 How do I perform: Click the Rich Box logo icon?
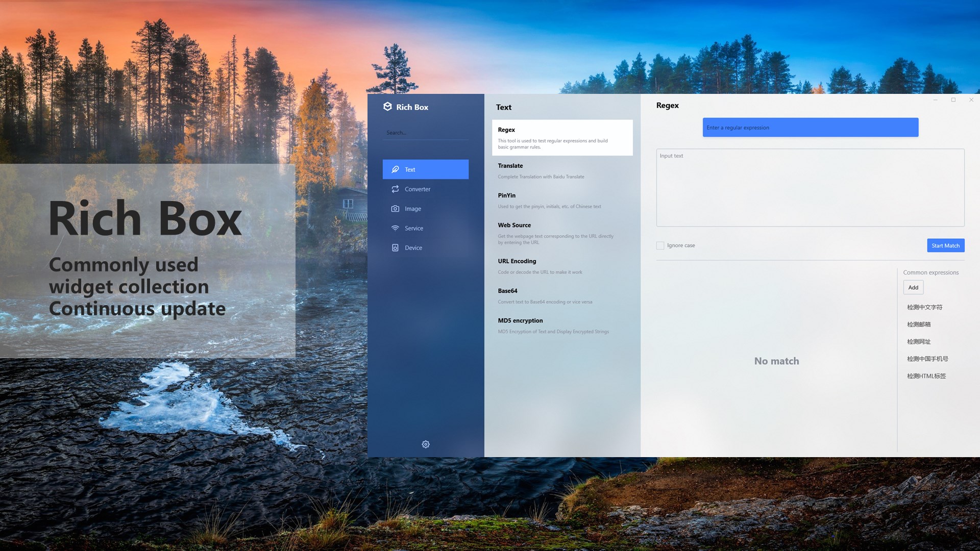coord(387,107)
